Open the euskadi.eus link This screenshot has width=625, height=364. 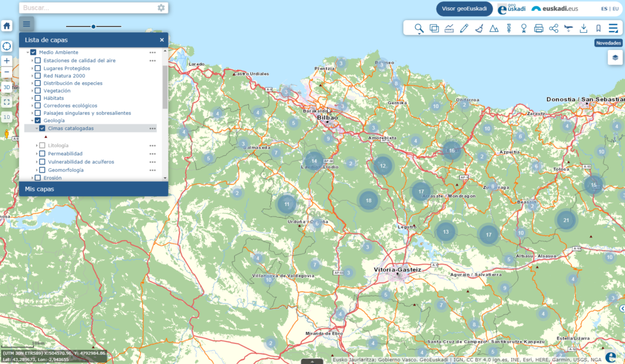point(555,9)
